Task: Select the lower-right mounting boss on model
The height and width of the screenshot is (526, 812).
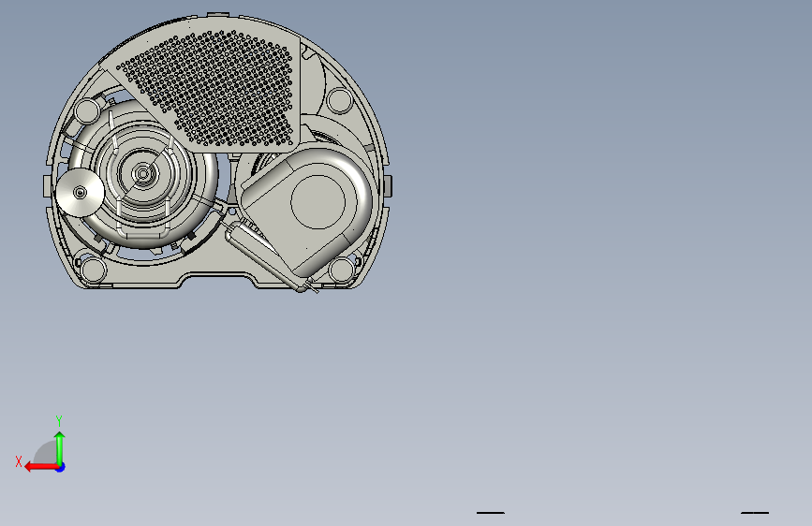Action: click(341, 269)
